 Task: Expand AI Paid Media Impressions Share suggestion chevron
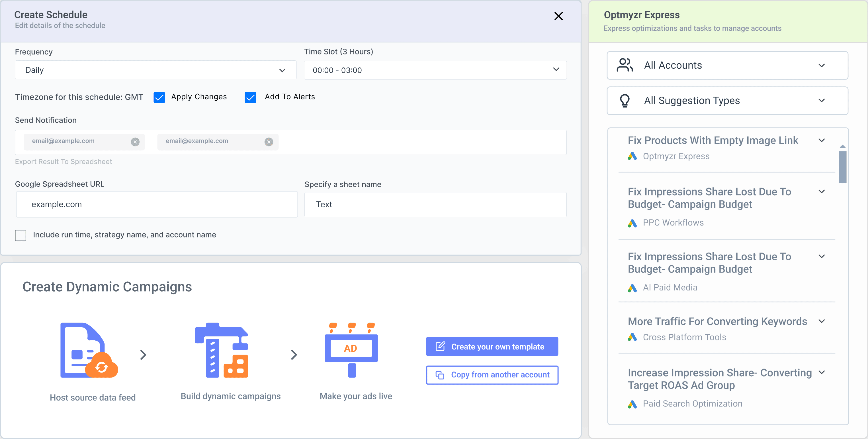pos(822,256)
